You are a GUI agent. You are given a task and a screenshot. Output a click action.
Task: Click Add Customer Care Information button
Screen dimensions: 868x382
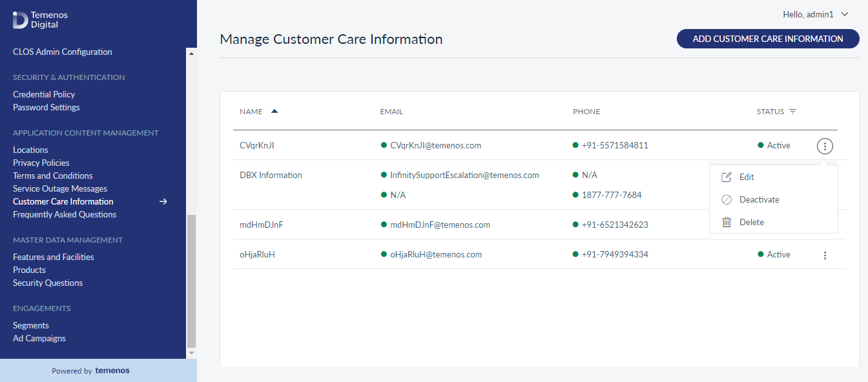coord(768,39)
